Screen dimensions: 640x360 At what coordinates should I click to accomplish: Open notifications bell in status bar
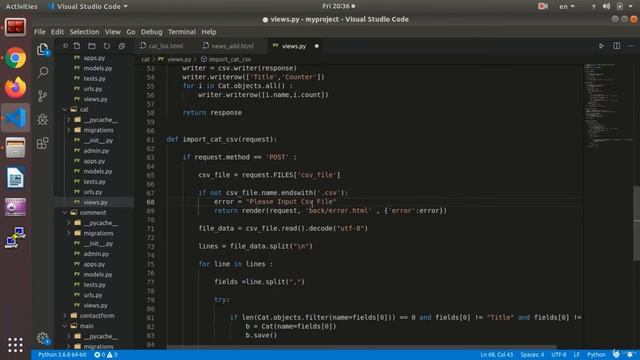point(630,354)
